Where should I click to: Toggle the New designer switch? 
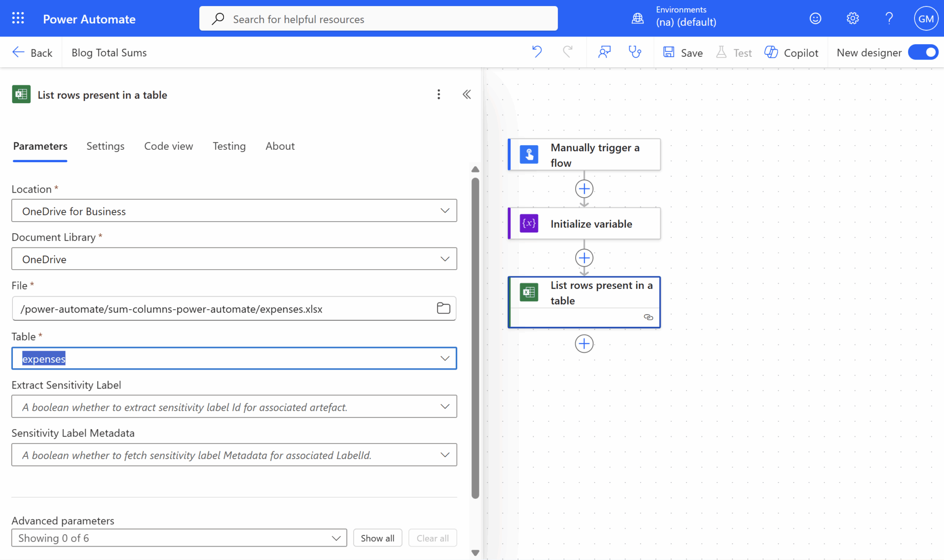[x=923, y=53]
